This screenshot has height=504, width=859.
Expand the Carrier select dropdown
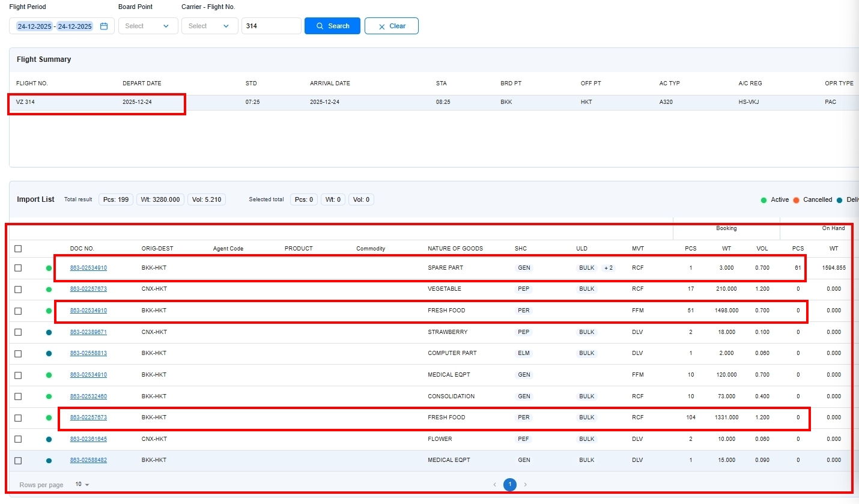209,26
